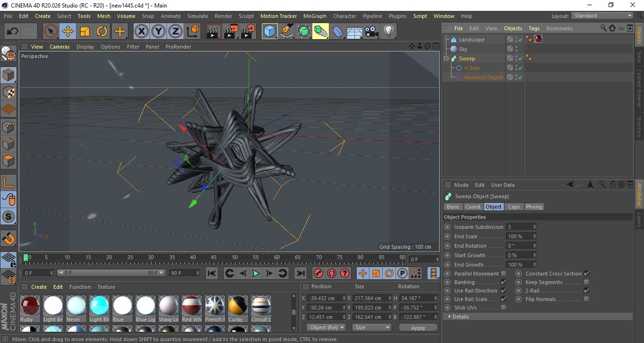Select the Ruby material swatch

(x=30, y=306)
